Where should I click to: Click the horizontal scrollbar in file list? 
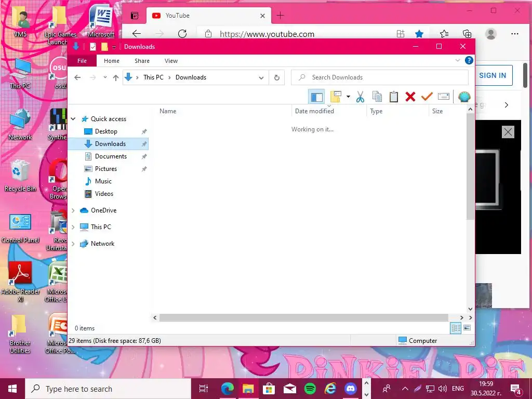(x=303, y=317)
